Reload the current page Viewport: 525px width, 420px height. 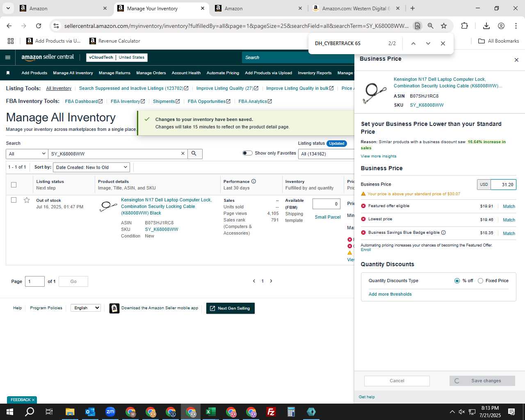click(39, 26)
